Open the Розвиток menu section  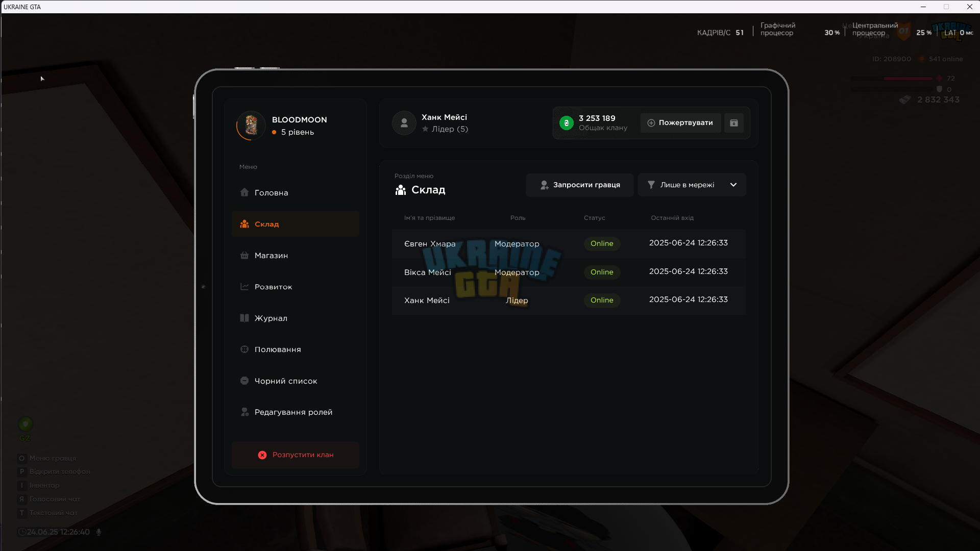296,287
